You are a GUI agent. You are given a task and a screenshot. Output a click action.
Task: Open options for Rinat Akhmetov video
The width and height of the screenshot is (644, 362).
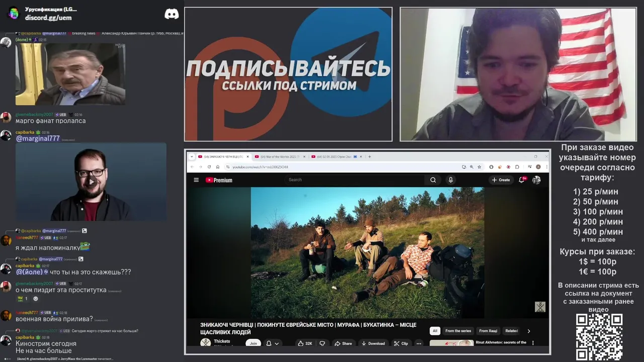533,343
